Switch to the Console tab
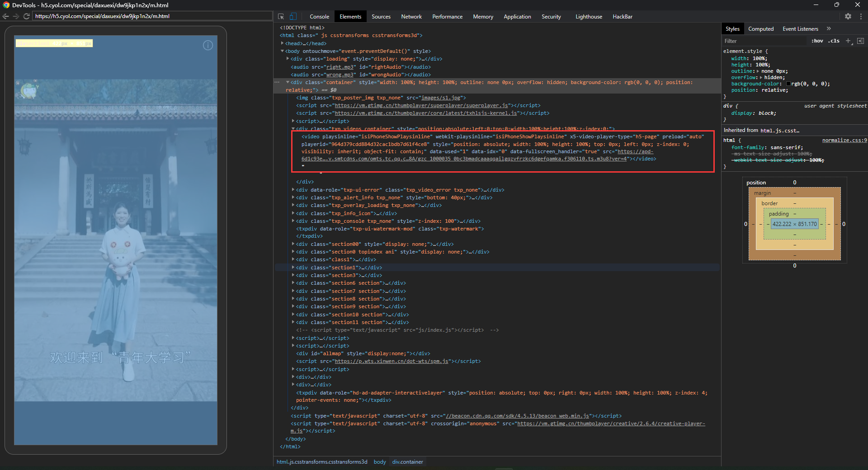The image size is (868, 470). (319, 17)
